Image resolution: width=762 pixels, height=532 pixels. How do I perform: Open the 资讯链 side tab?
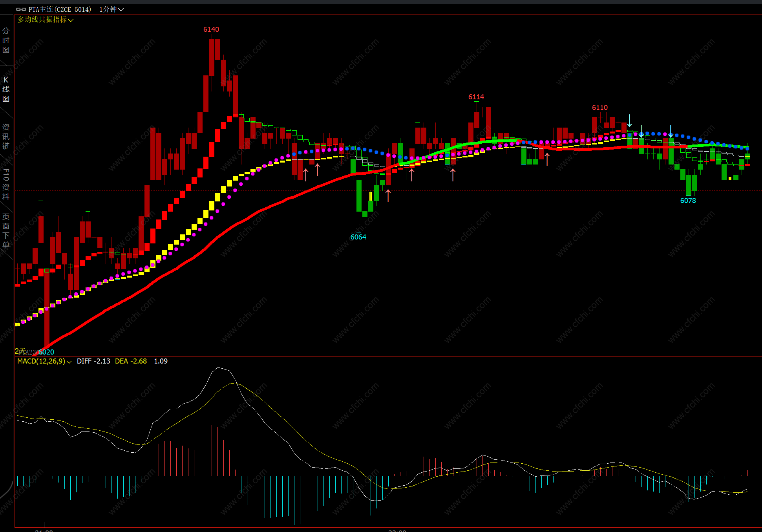pyautogui.click(x=6, y=136)
